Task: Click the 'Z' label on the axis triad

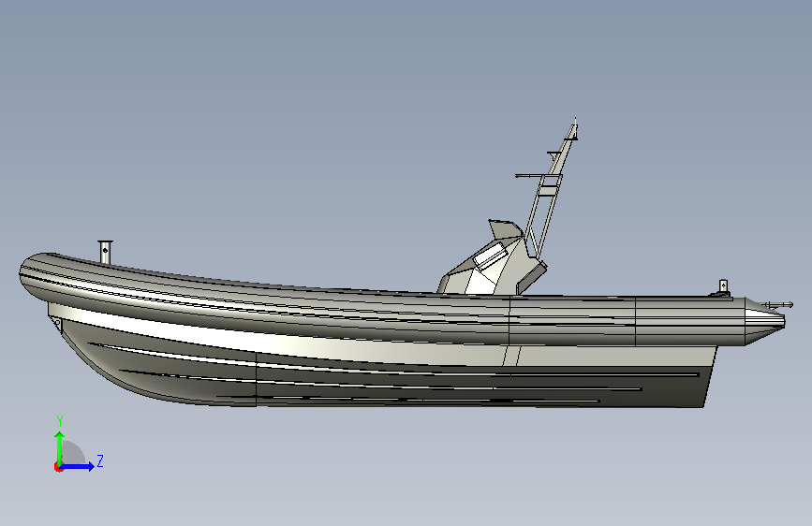Action: click(x=100, y=460)
